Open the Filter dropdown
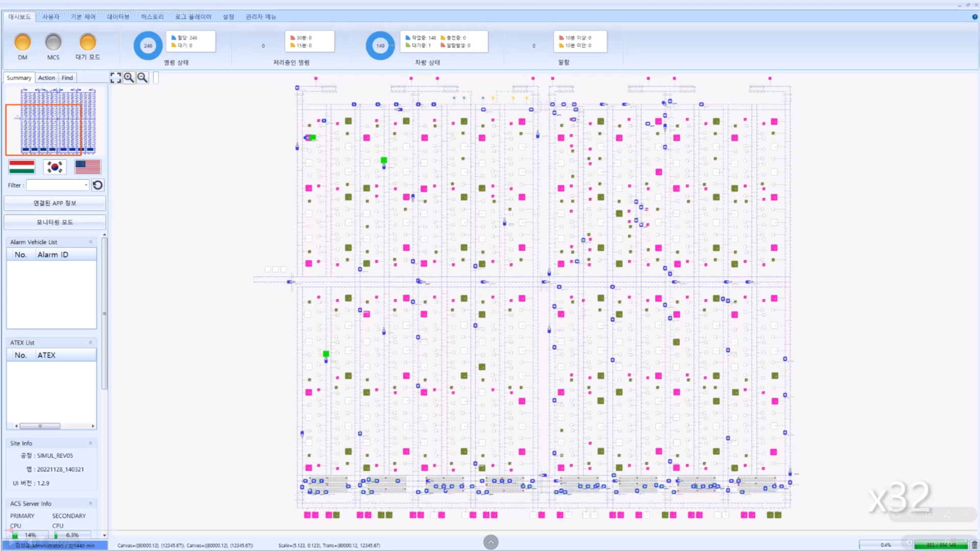980x551 pixels. [x=86, y=185]
